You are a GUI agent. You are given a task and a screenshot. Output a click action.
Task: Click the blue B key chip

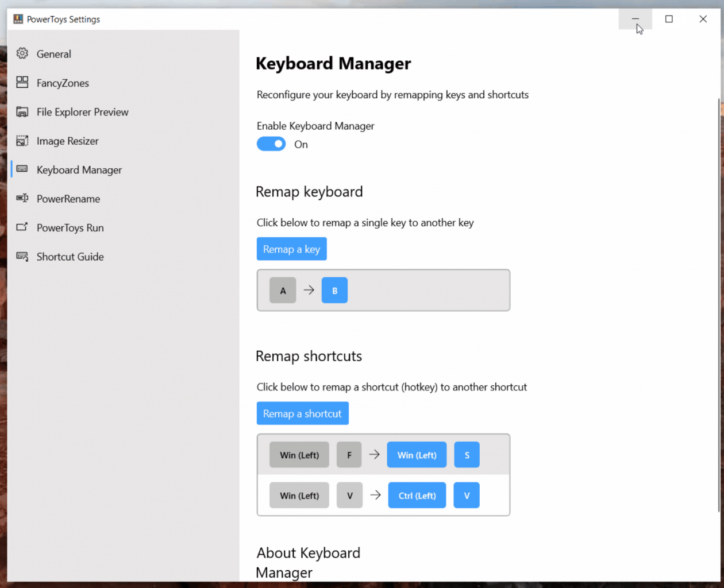(334, 291)
